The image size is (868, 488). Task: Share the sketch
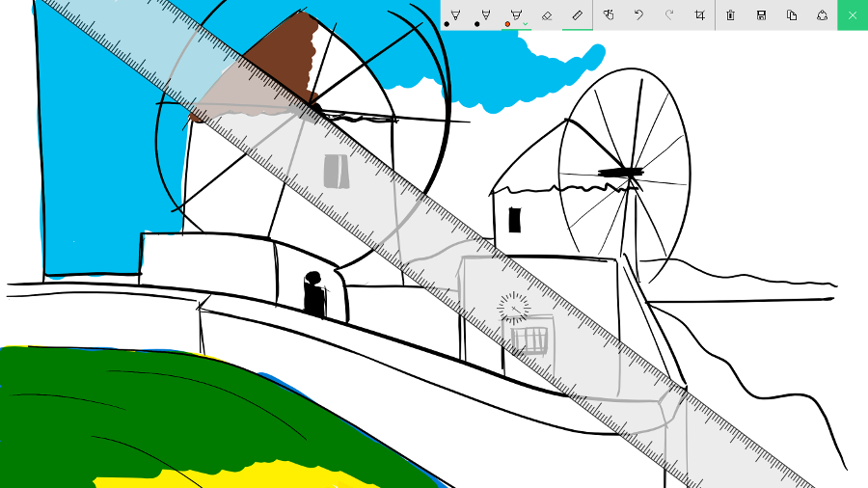[x=822, y=15]
